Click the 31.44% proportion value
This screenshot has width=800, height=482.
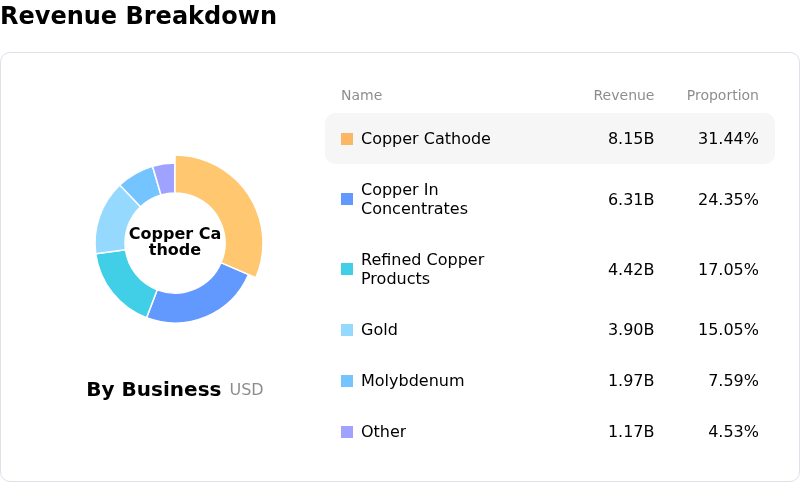coord(728,139)
